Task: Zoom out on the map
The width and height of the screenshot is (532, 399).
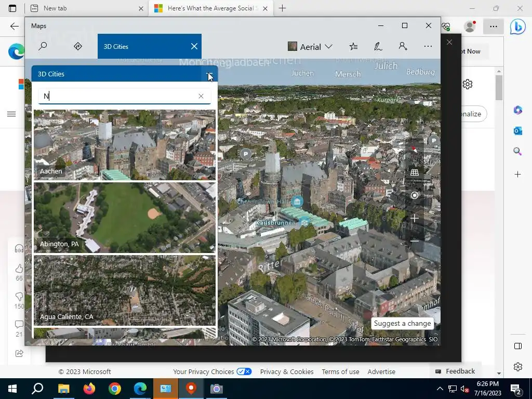Action: coord(414,241)
